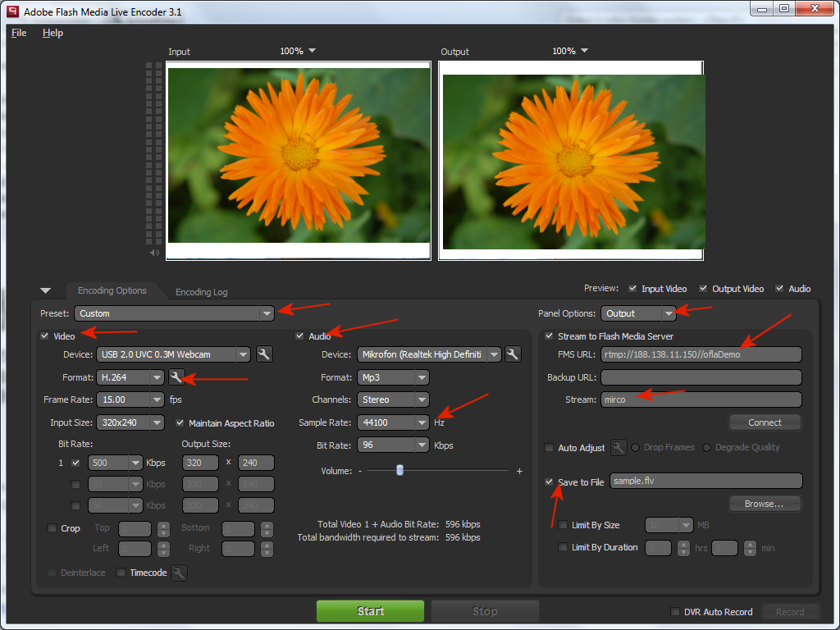Open H.264 format settings wrench
This screenshot has width=840, height=630.
(176, 377)
